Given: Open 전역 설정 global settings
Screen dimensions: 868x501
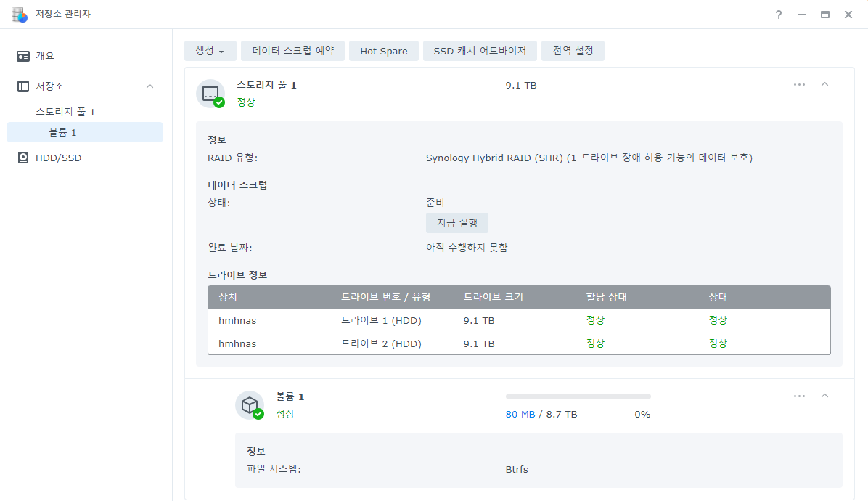Looking at the screenshot, I should (573, 51).
